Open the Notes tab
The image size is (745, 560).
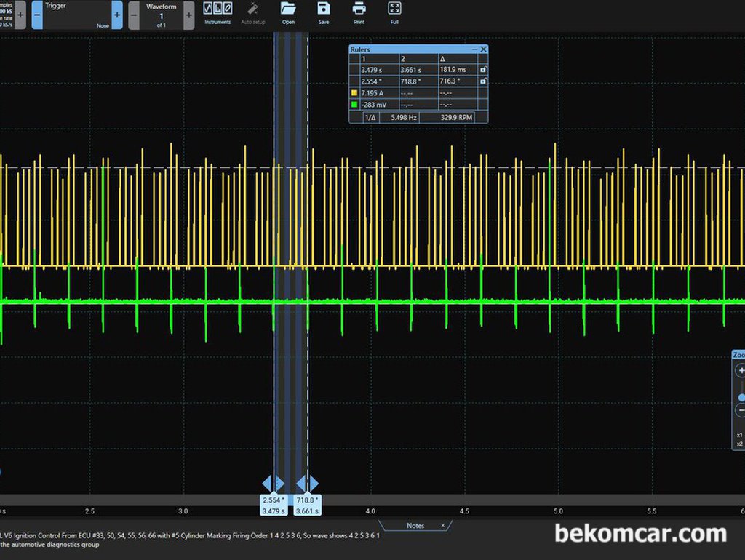tap(415, 525)
